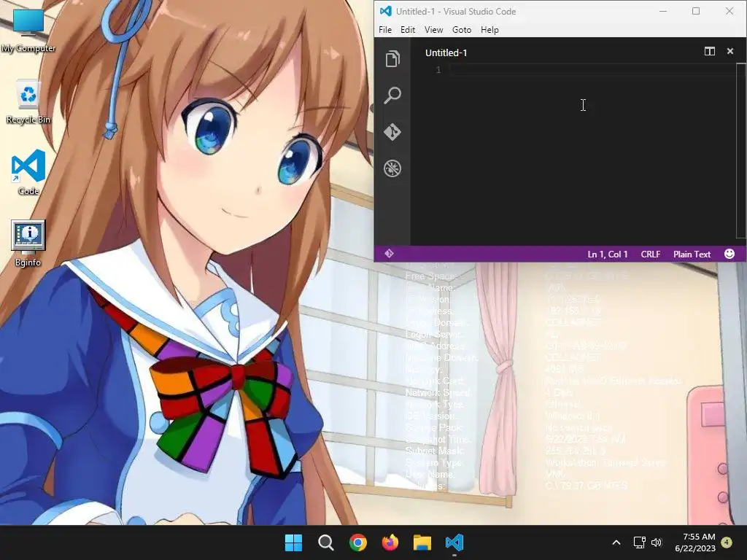Image resolution: width=747 pixels, height=560 pixels.
Task: Open notifications badge showing 4
Action: click(727, 542)
